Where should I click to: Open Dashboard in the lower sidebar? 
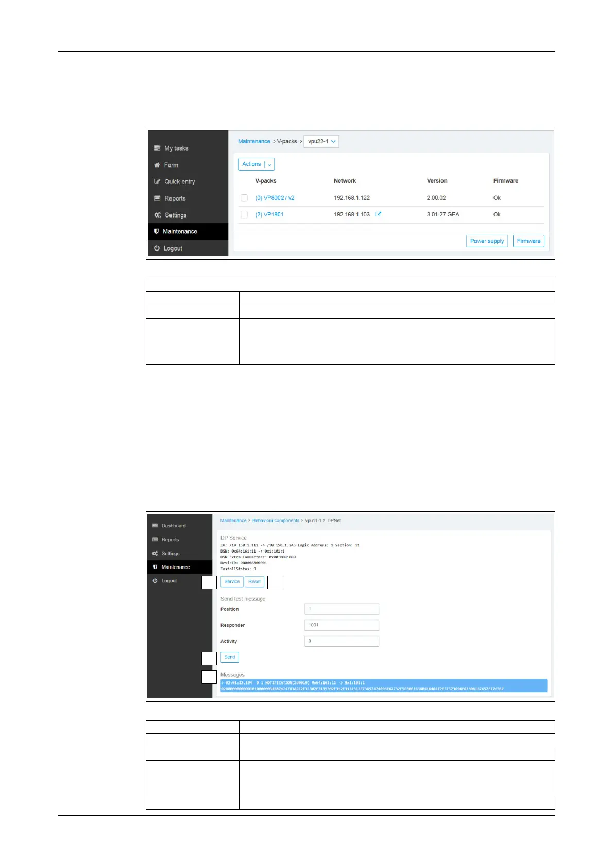(x=174, y=526)
